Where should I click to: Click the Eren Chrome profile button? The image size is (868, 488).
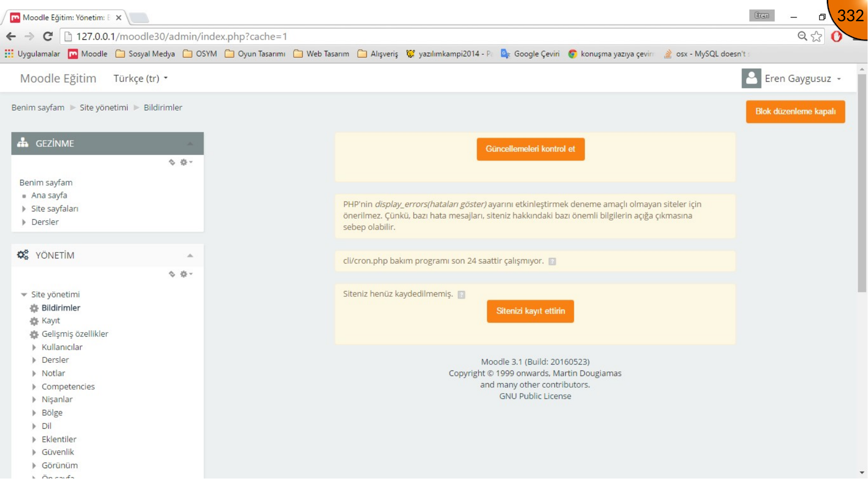[x=761, y=15]
